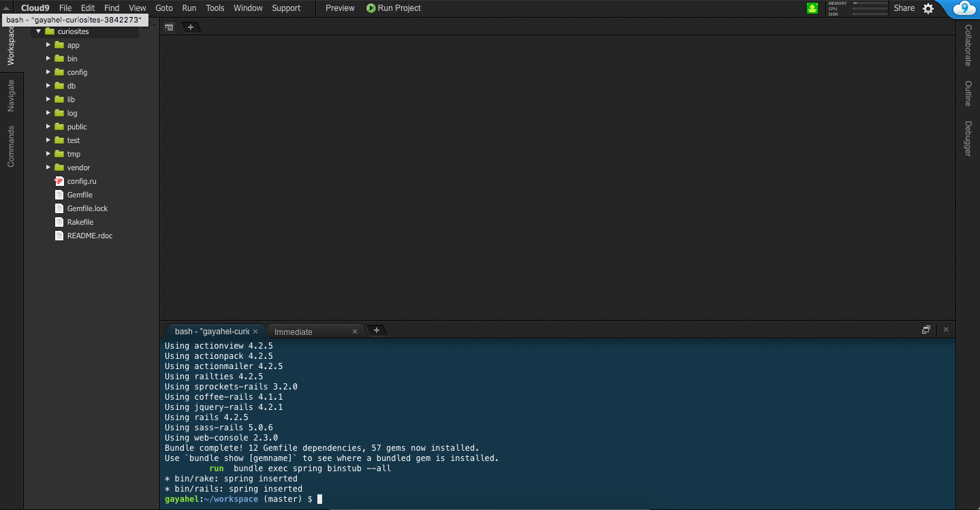Open the Edit menu

tap(88, 8)
